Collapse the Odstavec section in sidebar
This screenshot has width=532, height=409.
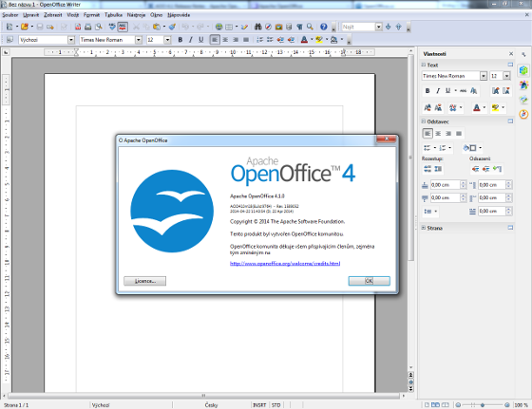click(x=424, y=121)
